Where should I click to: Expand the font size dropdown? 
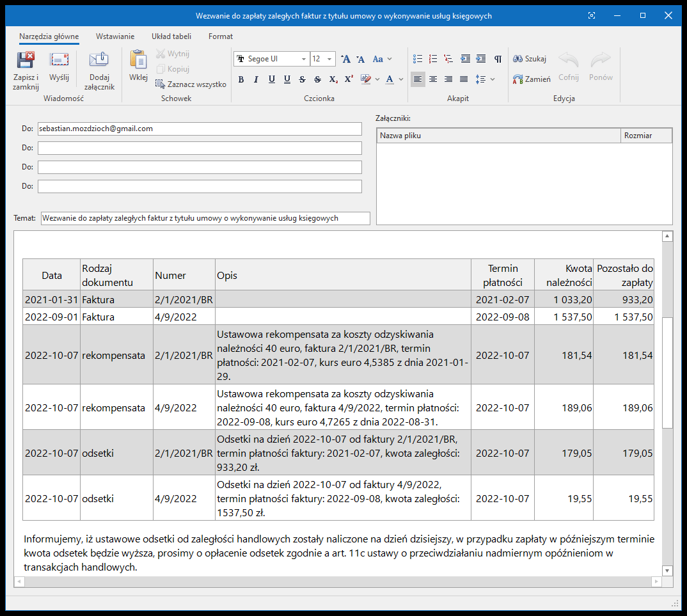(329, 59)
